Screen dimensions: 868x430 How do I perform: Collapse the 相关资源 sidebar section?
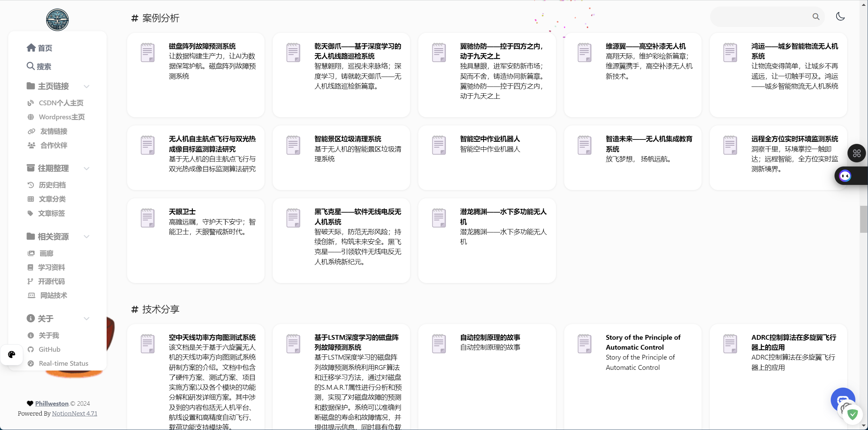coord(86,237)
